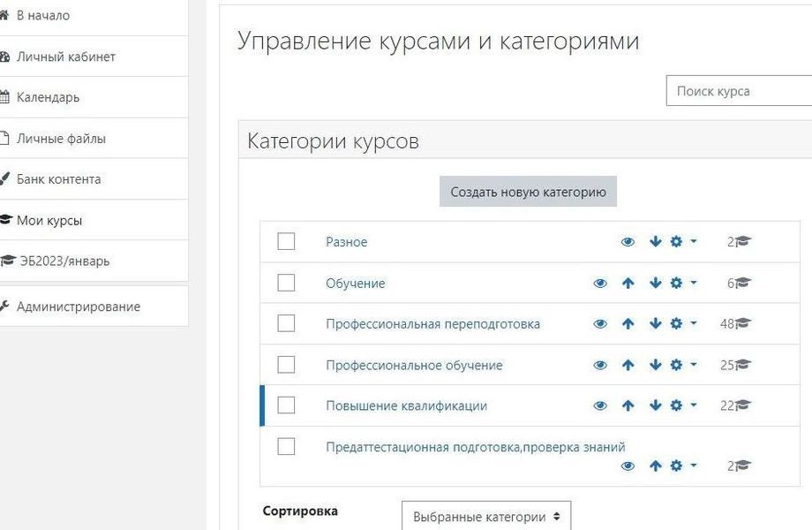Open gear menu for Профессиональная переподготовка
Screen dimensions: 812x530
tap(683, 324)
